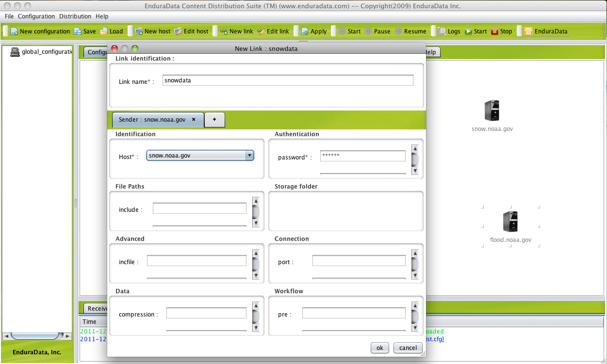Pause the distribution
Viewport: 607px width, 364px height.
[377, 31]
